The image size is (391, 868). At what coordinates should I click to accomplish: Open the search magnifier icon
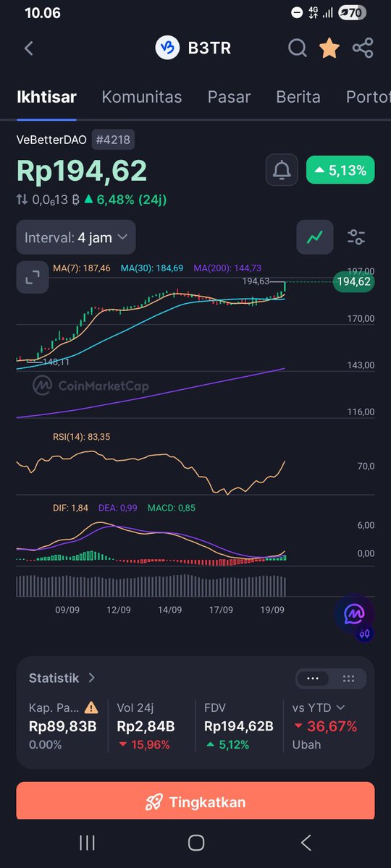[x=298, y=48]
